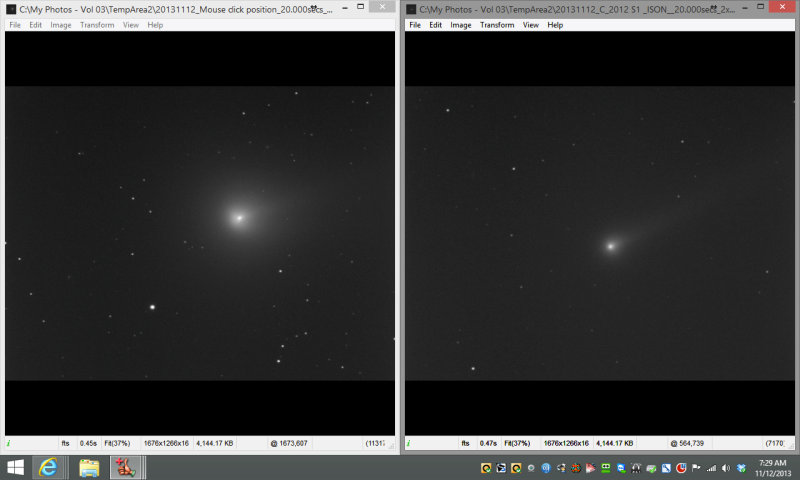Open the volume speaker tray icon

click(x=726, y=468)
